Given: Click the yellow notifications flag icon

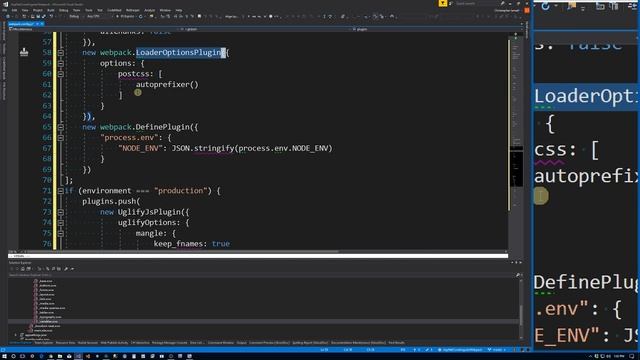Looking at the screenshot, I should (x=443, y=3).
